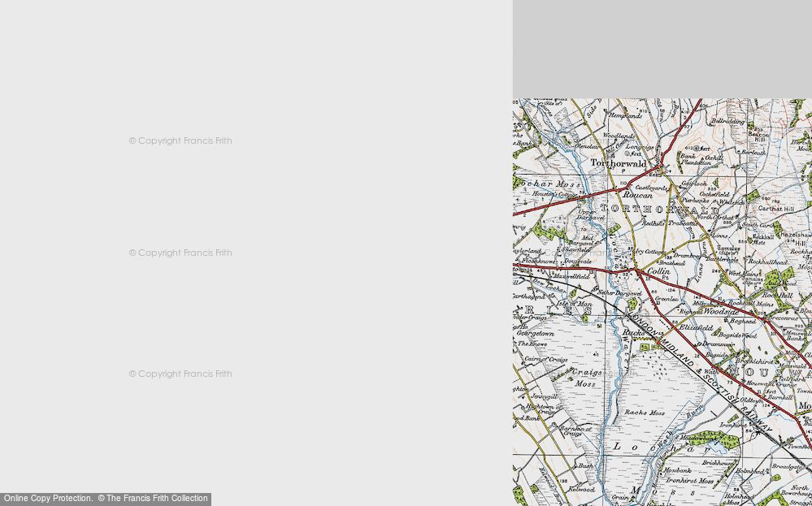Pick the Castleyards label near Torthorwald
The width and height of the screenshot is (812, 506).
[651, 188]
